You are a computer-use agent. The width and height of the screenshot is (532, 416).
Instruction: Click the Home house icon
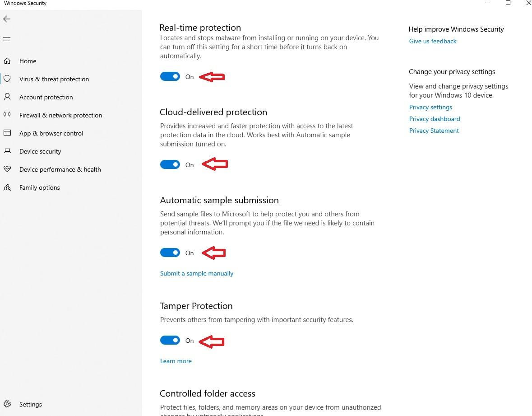tap(7, 61)
